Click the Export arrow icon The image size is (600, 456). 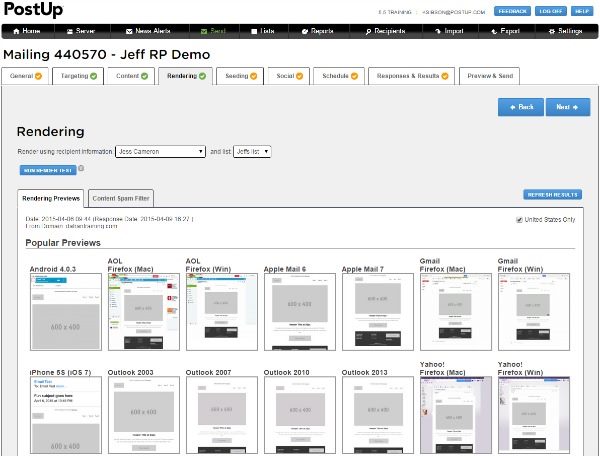tap(494, 31)
